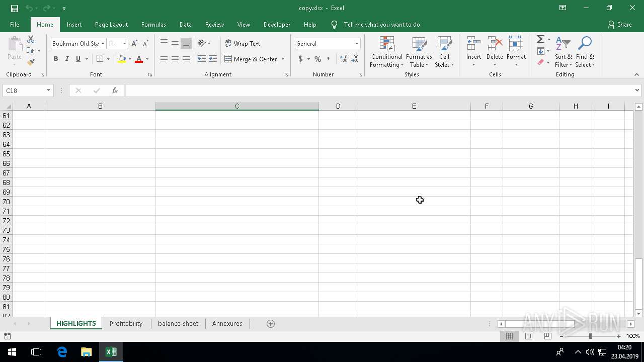Decrease font size with smaller A icon

(145, 44)
